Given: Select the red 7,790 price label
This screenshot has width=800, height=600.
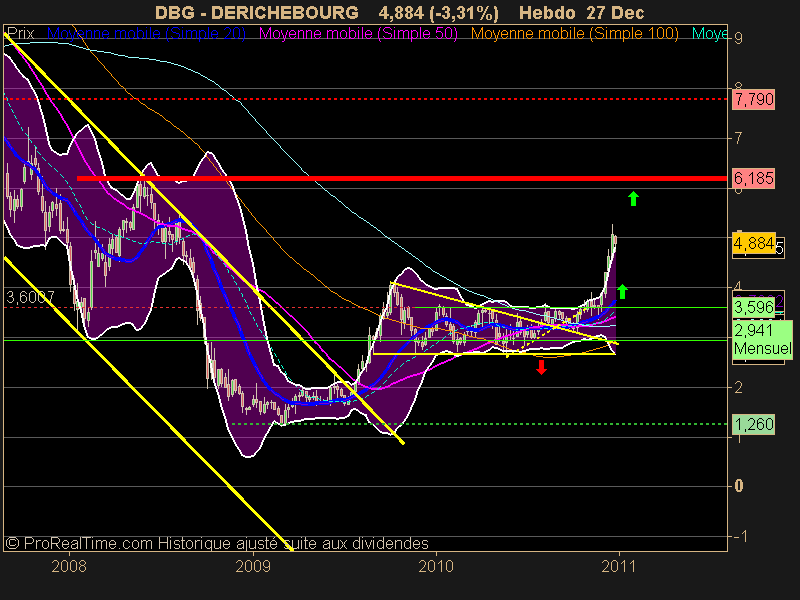Looking at the screenshot, I should (754, 99).
